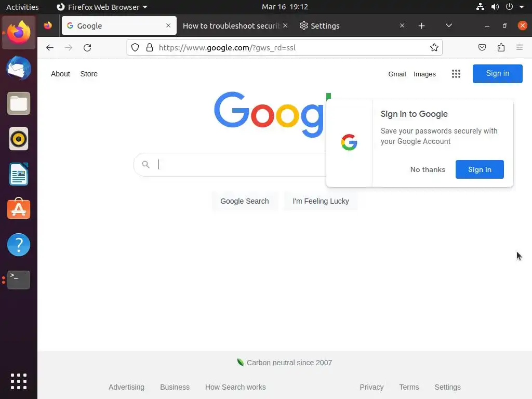This screenshot has height=399, width=532.
Task: Reload the current Google page
Action: [x=87, y=47]
